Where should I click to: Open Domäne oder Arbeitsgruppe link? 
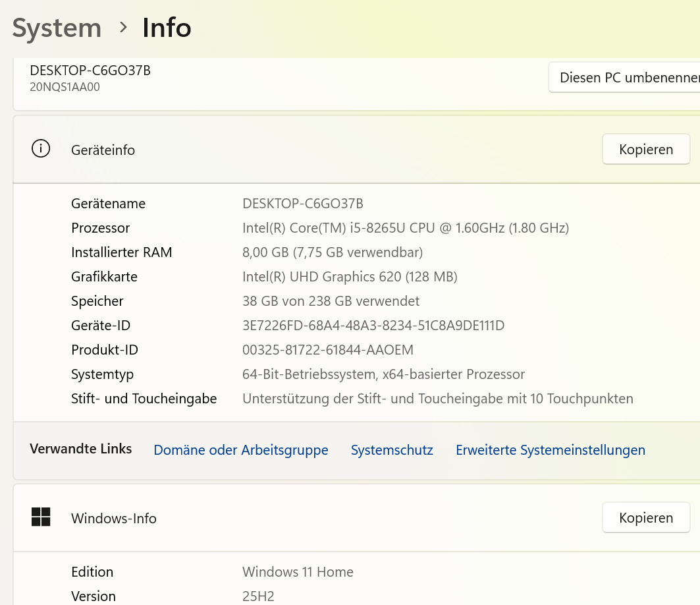click(x=240, y=449)
